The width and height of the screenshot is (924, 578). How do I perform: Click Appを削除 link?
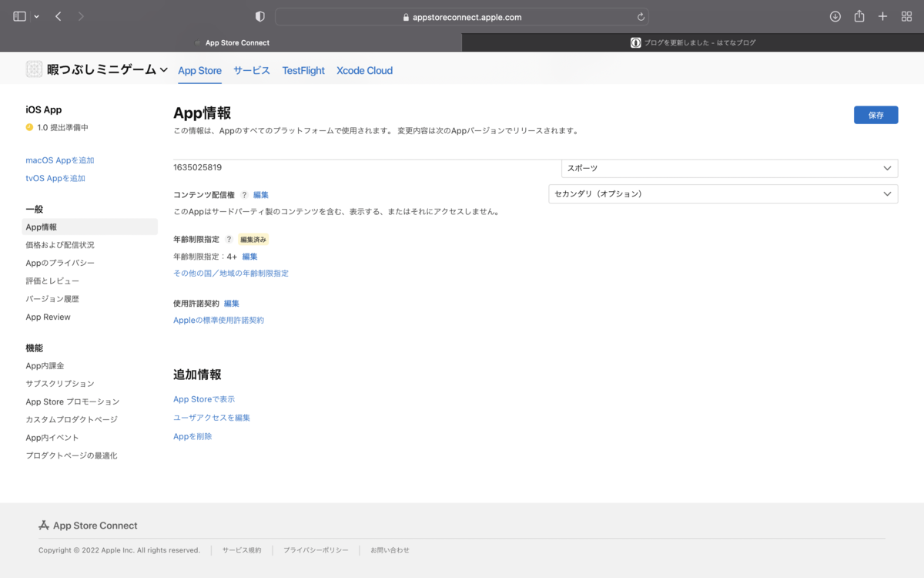click(x=192, y=436)
